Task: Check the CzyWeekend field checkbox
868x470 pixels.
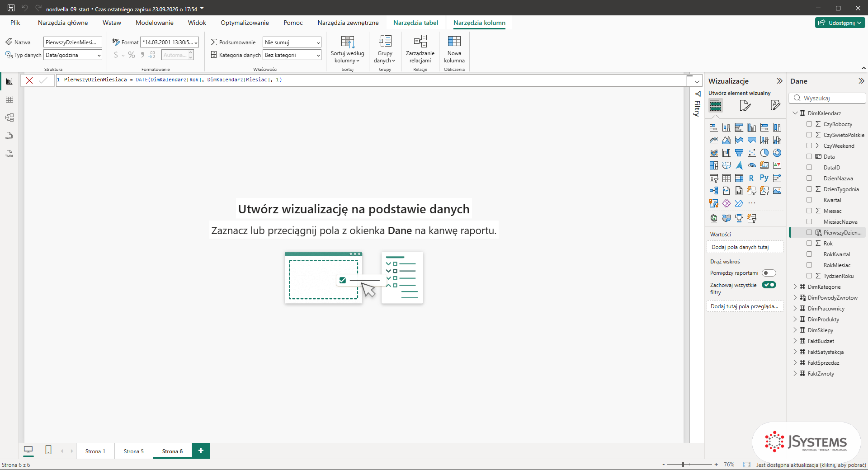Action: click(809, 146)
